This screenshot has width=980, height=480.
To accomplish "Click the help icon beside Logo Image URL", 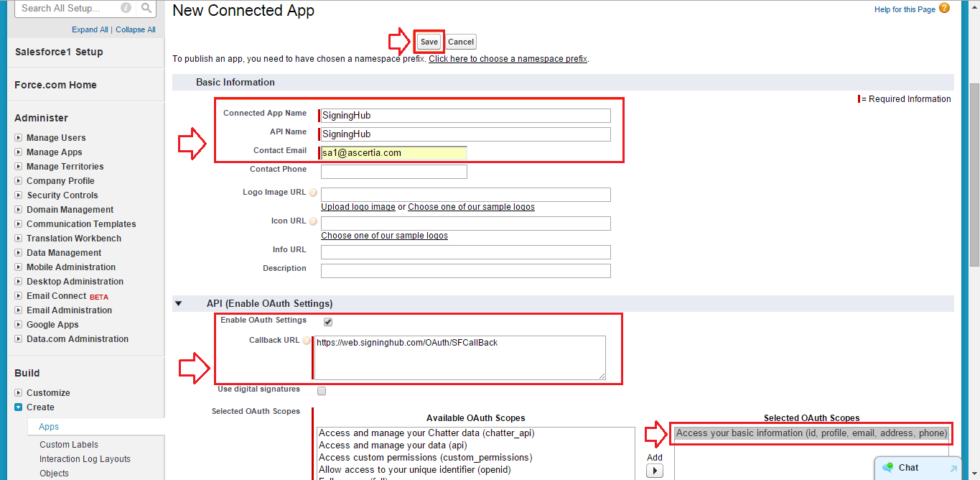I will point(313,193).
